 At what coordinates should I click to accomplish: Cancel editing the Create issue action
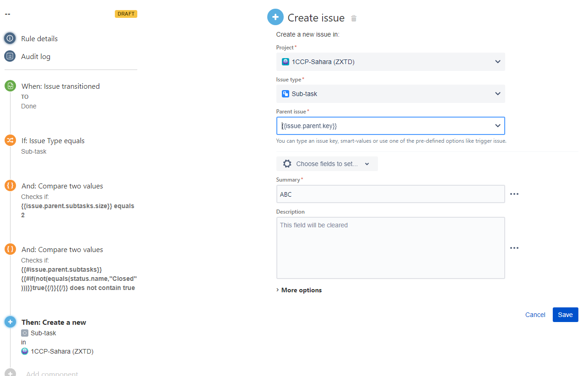point(535,314)
